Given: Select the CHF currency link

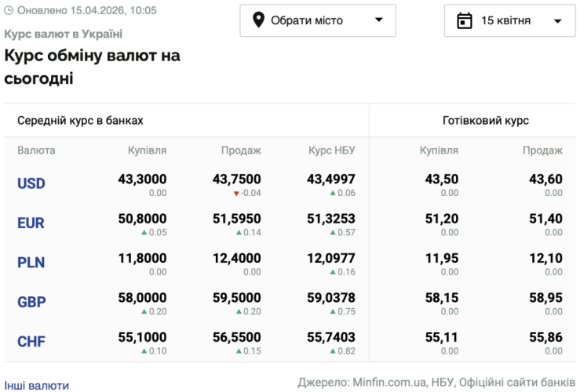Looking at the screenshot, I should click(31, 341).
